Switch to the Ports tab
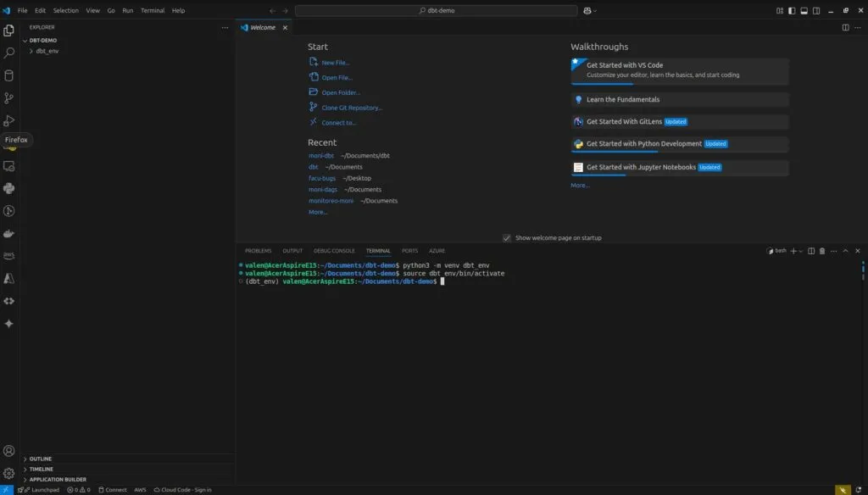Screen dimensions: 868x495 point(409,251)
